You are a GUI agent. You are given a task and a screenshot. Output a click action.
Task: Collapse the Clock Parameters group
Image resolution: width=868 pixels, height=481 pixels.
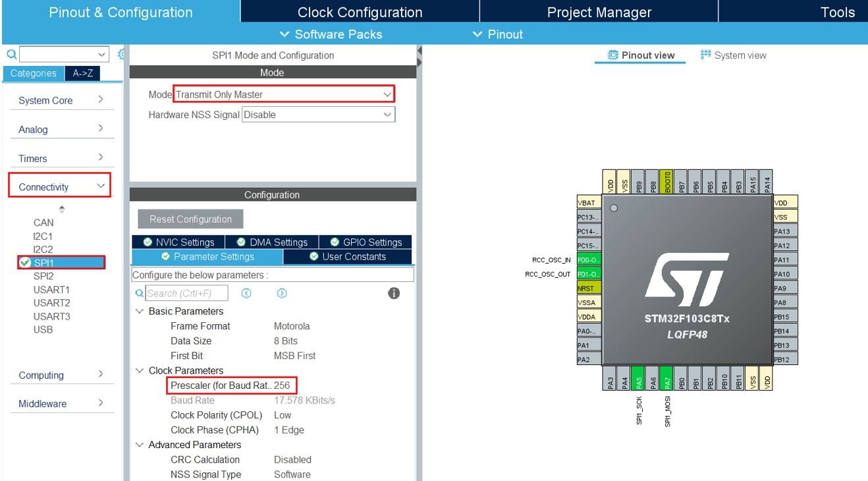139,370
